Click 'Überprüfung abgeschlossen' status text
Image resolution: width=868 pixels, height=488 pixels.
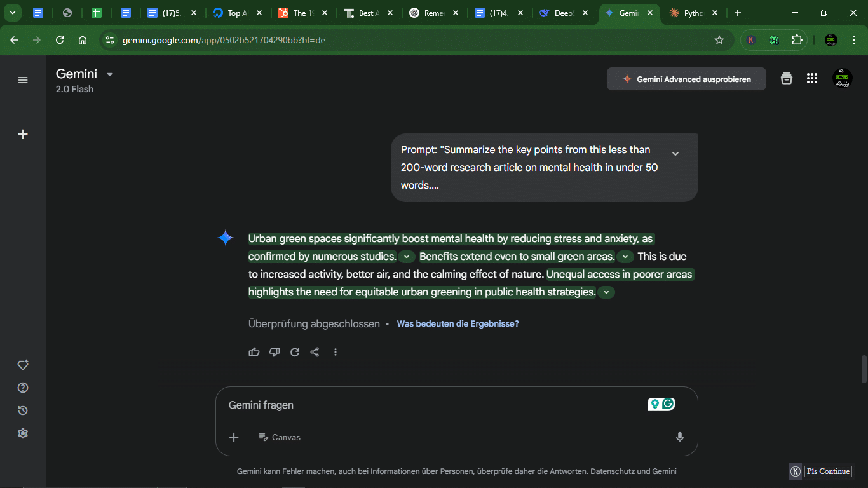click(314, 323)
